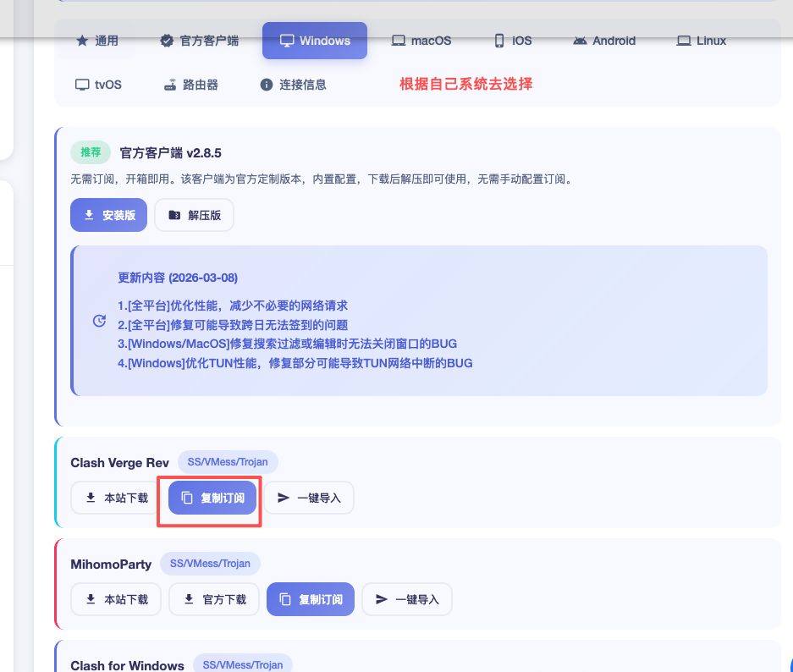Click 一键导入 for MihomoParty
793x672 pixels.
(x=407, y=599)
